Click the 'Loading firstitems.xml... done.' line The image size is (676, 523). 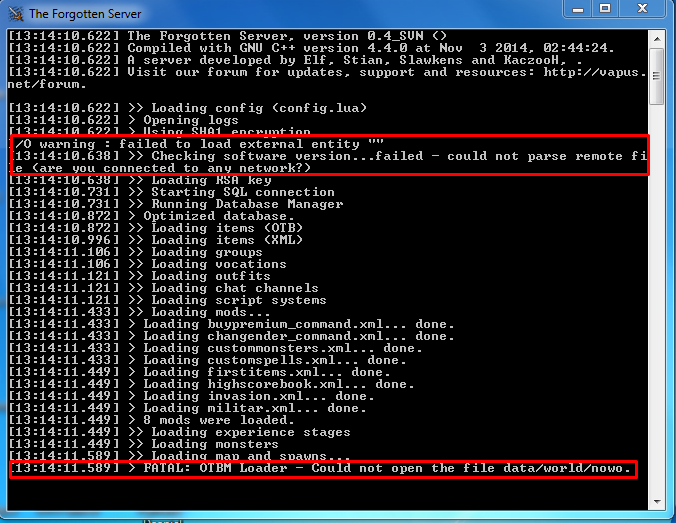[x=200, y=372]
